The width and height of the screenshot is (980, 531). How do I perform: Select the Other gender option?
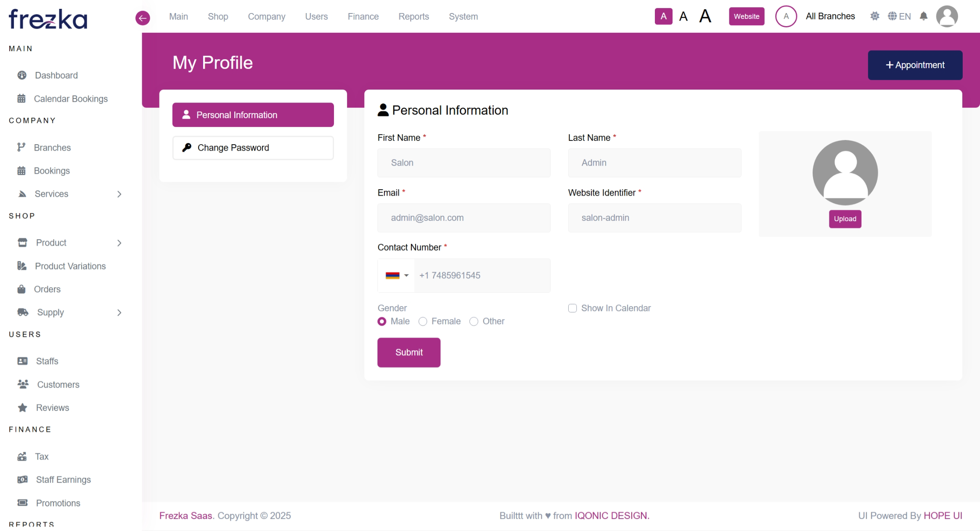[x=474, y=322]
